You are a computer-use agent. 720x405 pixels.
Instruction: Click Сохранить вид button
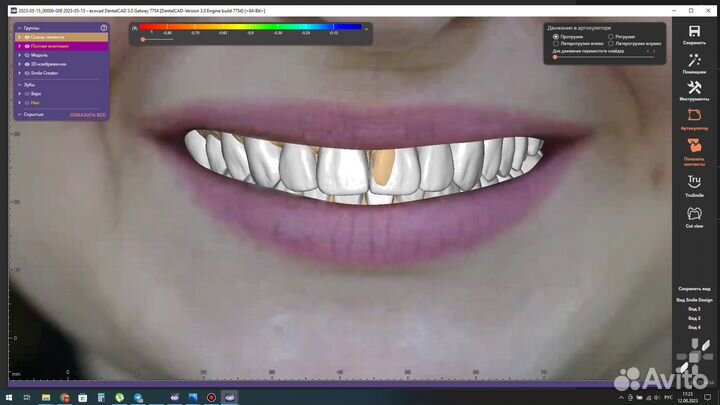tap(694, 288)
